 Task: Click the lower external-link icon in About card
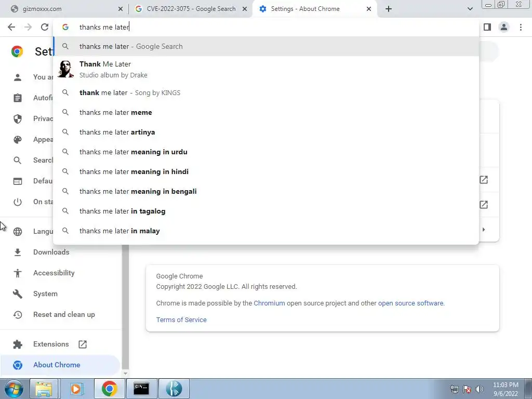(x=484, y=205)
